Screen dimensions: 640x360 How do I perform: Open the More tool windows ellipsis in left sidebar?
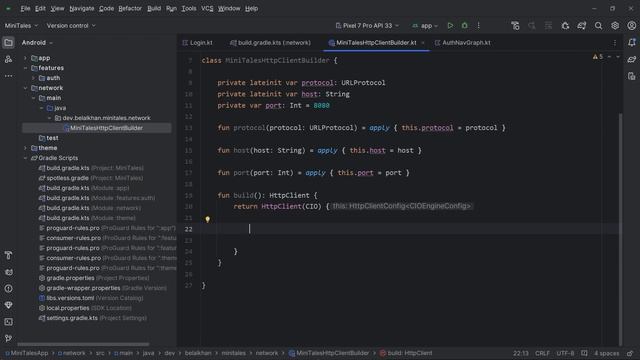[8, 76]
